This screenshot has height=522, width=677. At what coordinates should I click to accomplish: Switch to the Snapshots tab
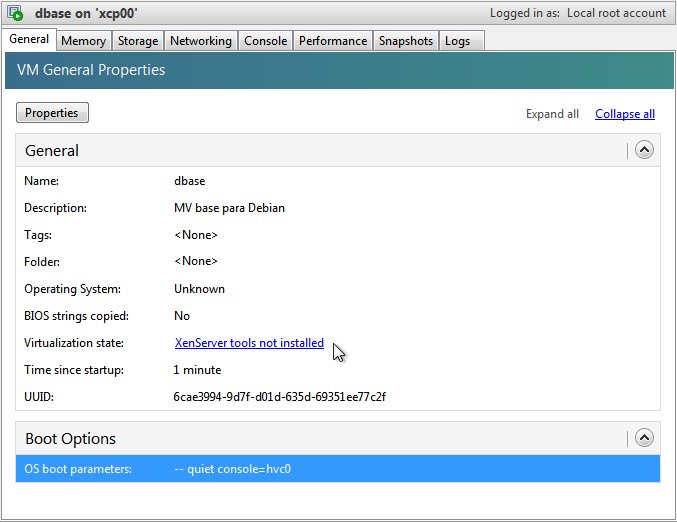point(406,41)
